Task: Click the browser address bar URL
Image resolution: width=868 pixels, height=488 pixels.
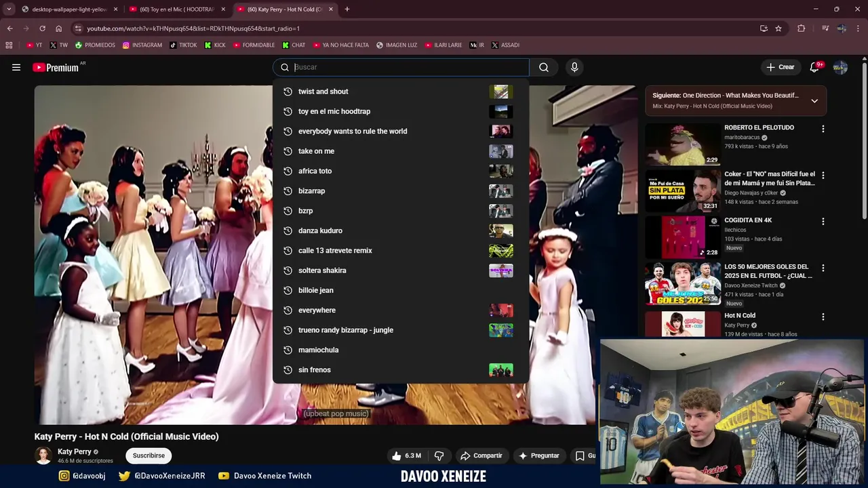Action: tap(193, 28)
